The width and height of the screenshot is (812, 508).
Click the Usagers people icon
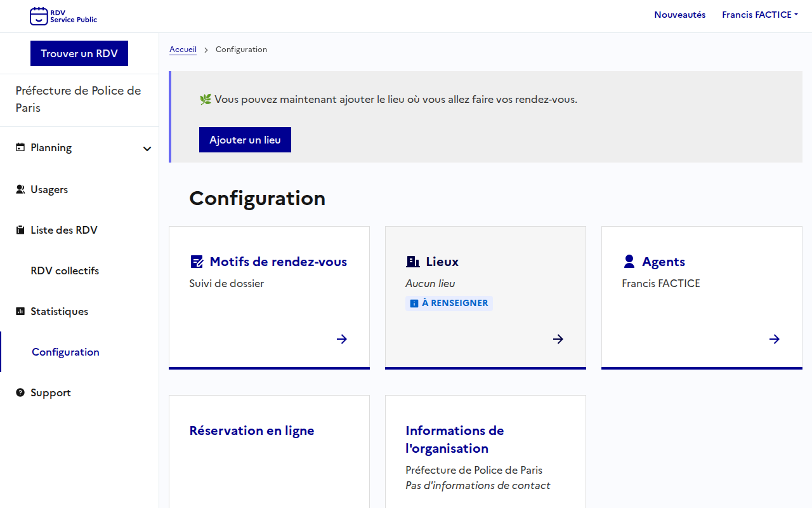[20, 189]
